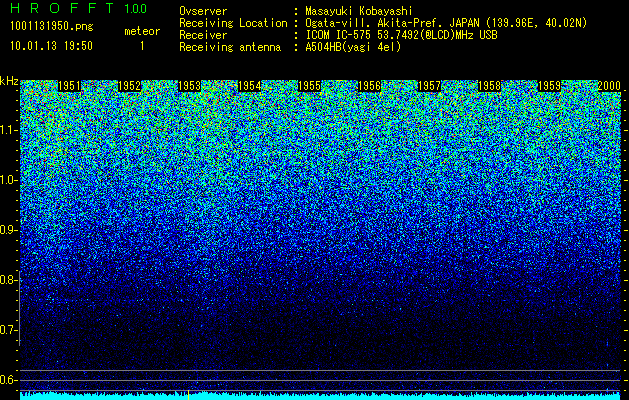Click the 0.8 frequency axis label
This screenshot has width=629, height=400.
(x=9, y=280)
